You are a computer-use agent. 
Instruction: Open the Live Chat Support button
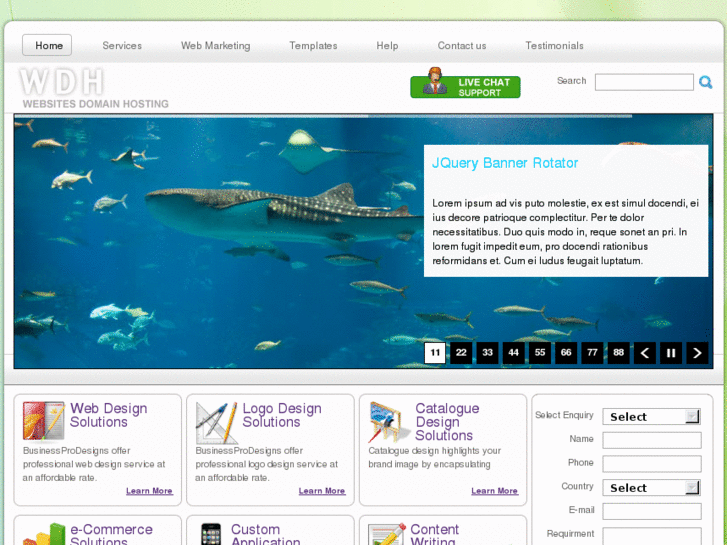465,83
